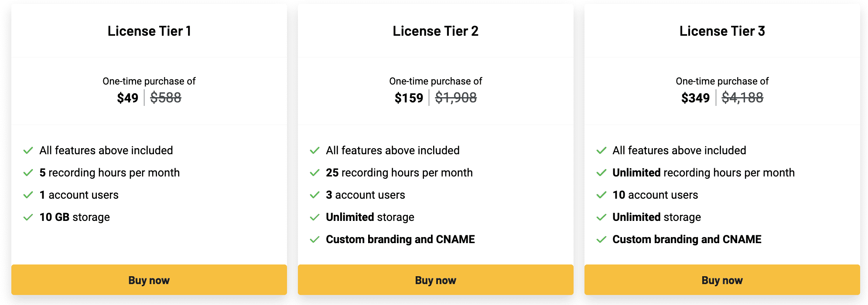Click the $49 price text
This screenshot has width=868, height=305.
127,98
